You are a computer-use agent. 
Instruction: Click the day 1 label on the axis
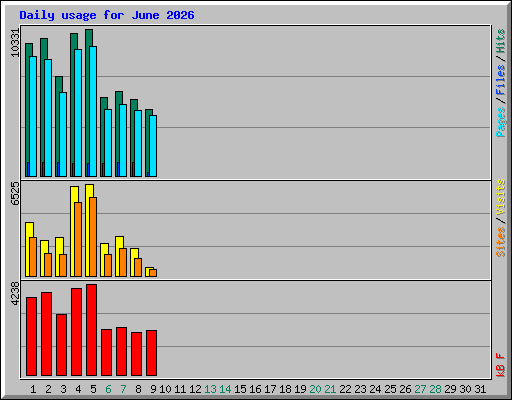point(33,389)
